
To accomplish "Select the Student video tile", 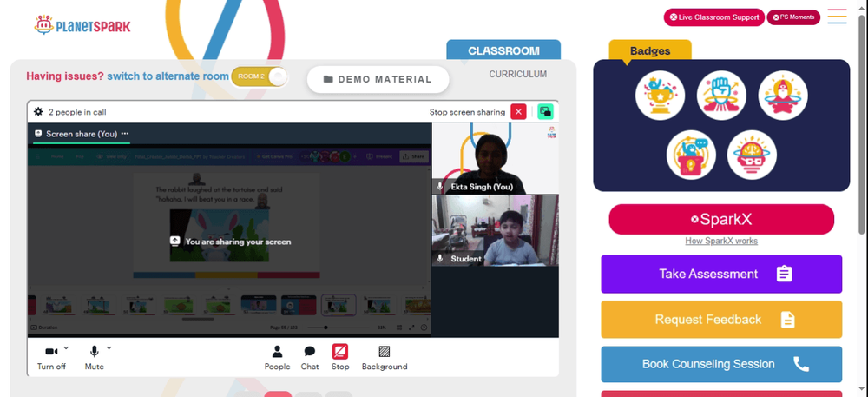I will [495, 230].
